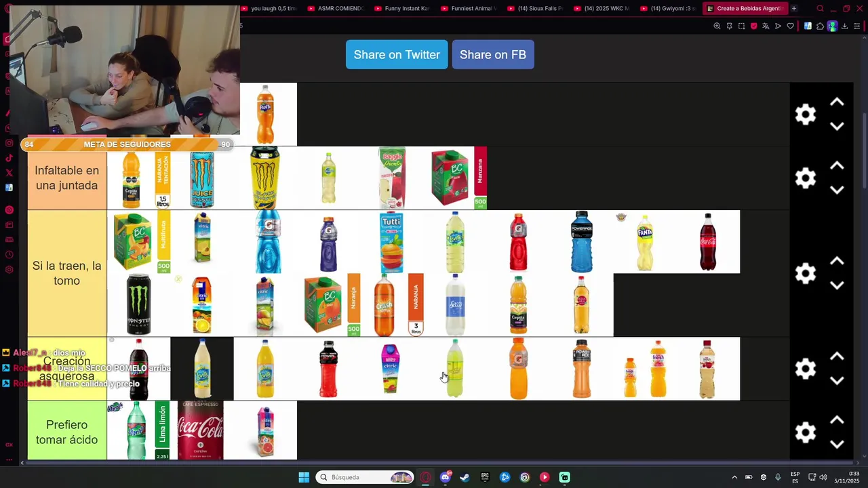Screen dimensions: 868x488
Task: Open the browser downloads icon
Action: tap(844, 26)
